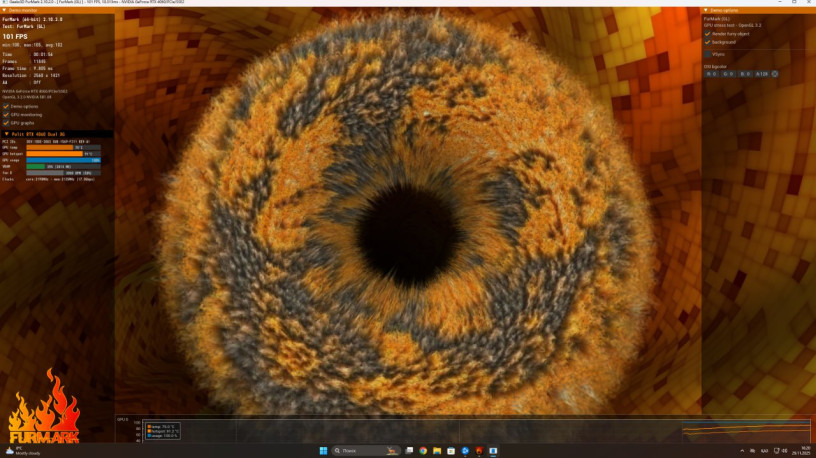Open the OSD bgcolor color picker swatch
Screen dimensions: 816x458
point(774,73)
